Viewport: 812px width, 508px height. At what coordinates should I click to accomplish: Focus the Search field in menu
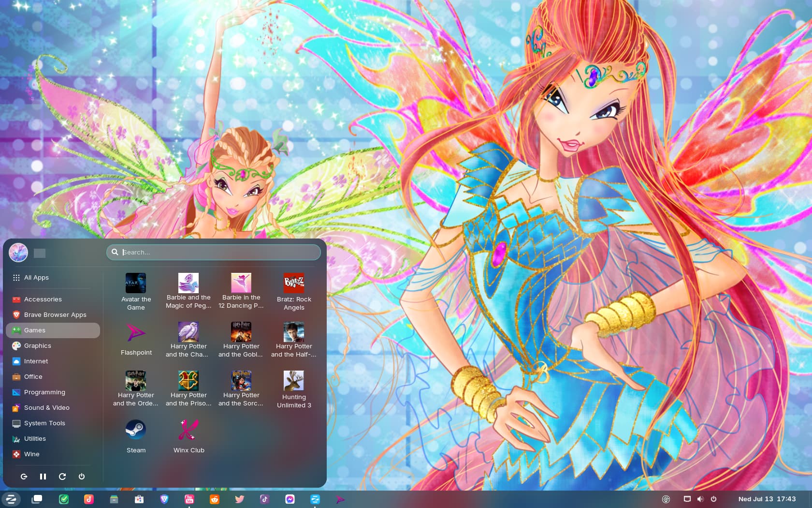click(214, 252)
